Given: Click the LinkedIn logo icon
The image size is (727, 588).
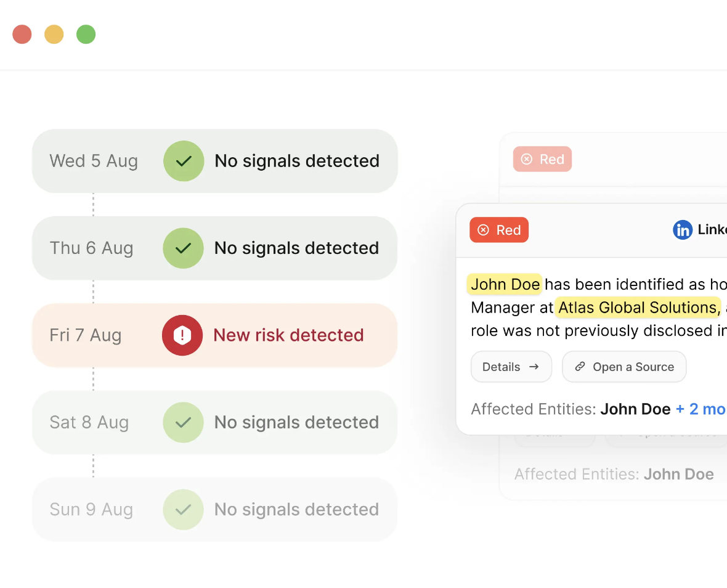Looking at the screenshot, I should tap(683, 230).
